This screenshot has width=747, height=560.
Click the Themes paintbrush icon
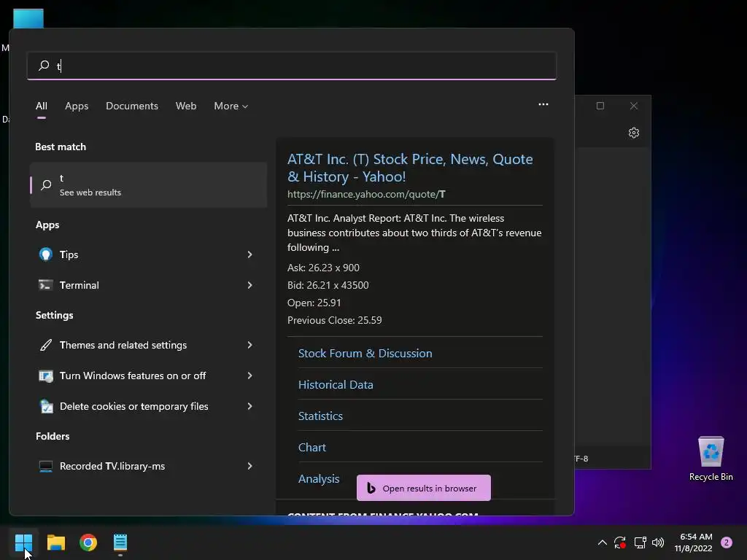(x=46, y=345)
